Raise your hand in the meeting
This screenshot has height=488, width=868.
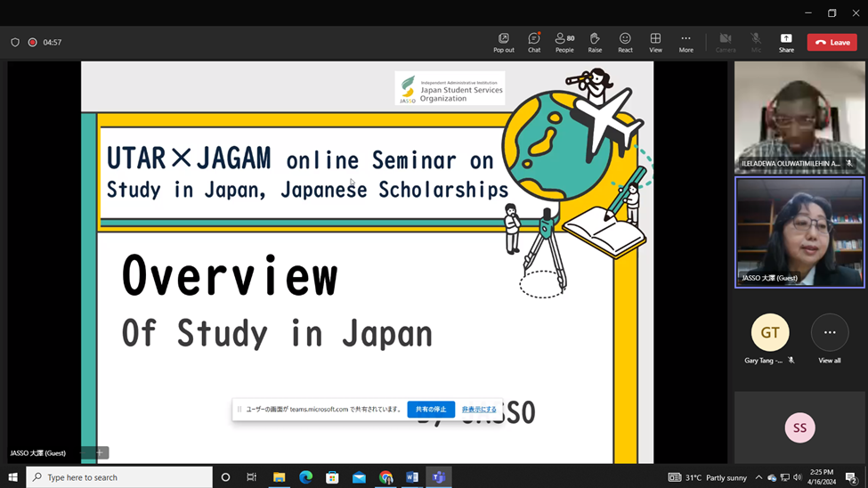[595, 43]
